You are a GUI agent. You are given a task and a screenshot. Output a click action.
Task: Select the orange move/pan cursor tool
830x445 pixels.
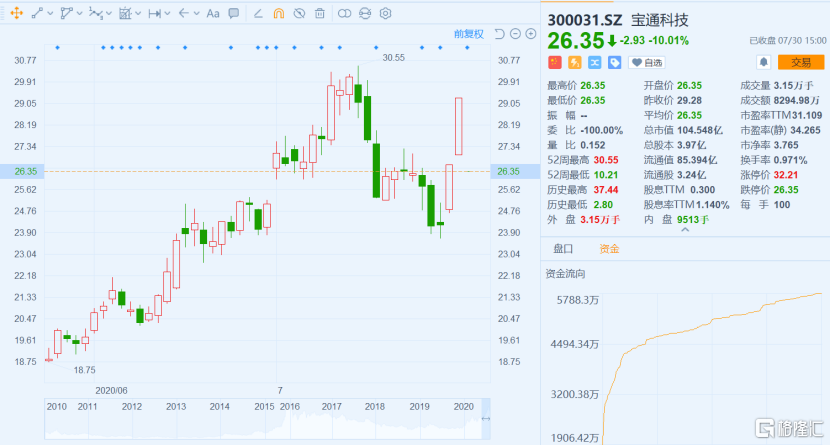16,13
